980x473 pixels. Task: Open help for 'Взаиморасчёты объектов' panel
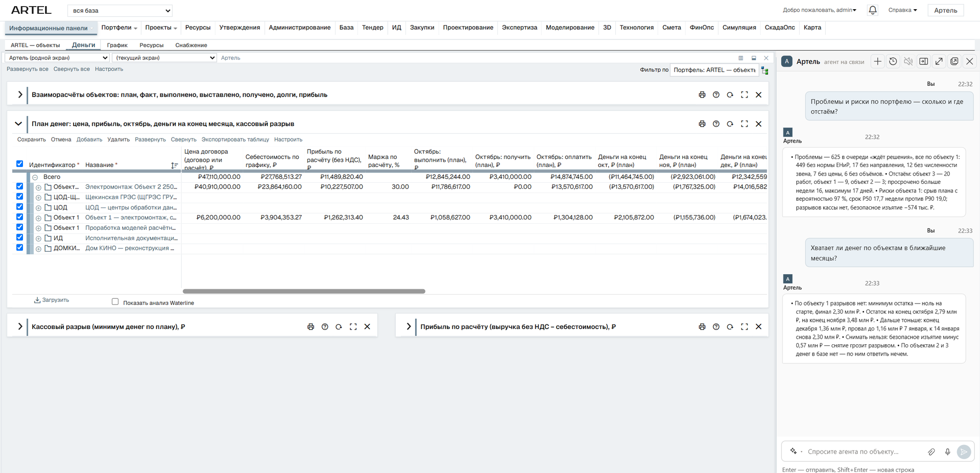pyautogui.click(x=716, y=95)
